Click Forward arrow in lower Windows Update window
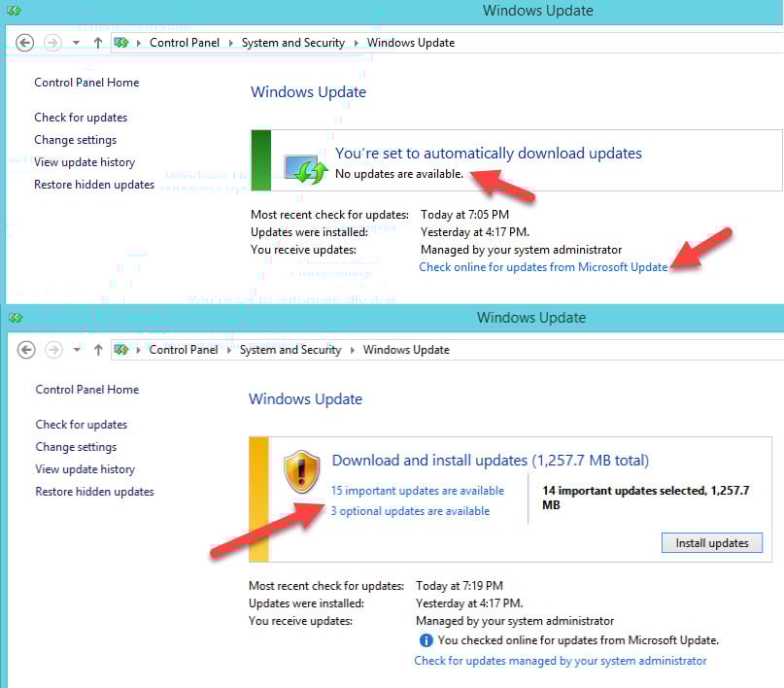 click(54, 350)
